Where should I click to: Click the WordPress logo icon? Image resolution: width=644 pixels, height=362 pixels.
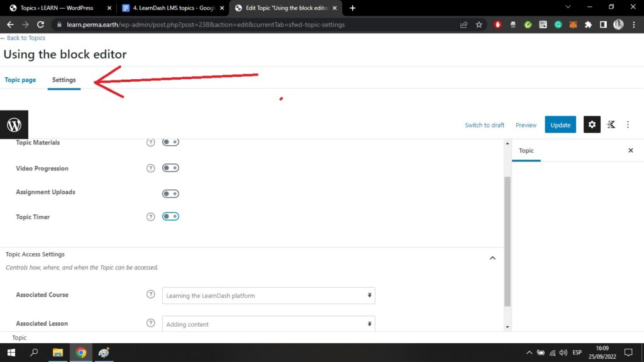[14, 124]
